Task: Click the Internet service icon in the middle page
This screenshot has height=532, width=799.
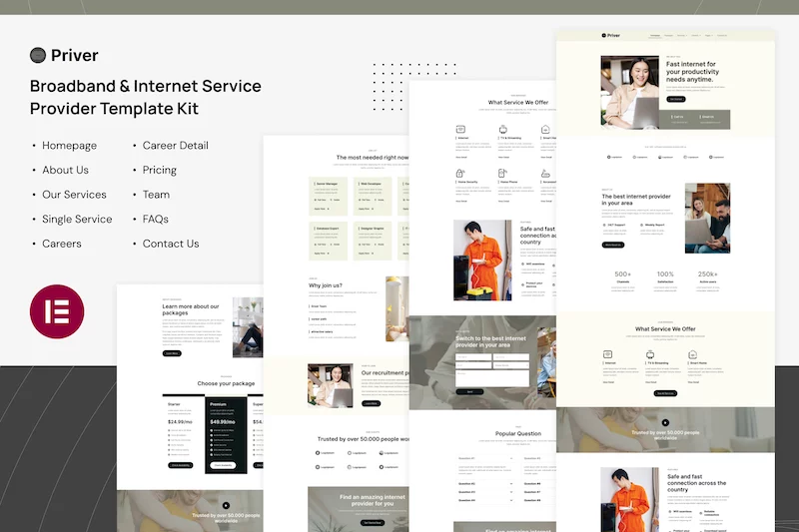Action: click(x=460, y=130)
